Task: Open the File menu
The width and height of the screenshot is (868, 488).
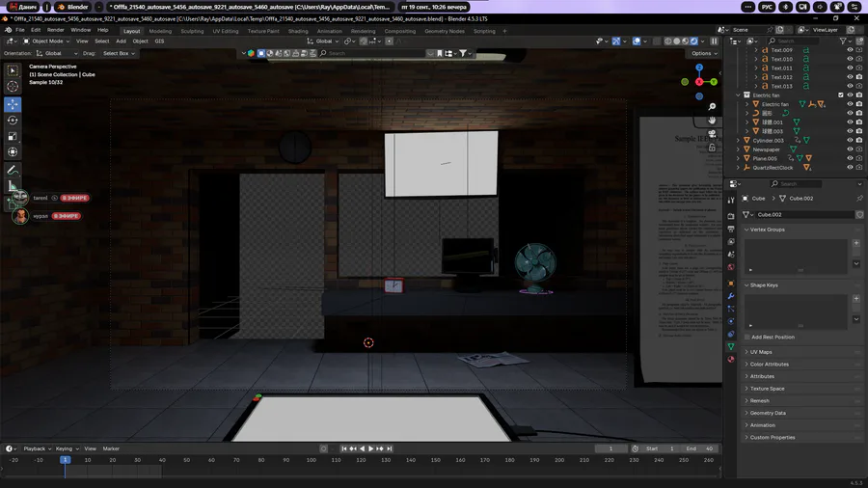Action: click(20, 30)
